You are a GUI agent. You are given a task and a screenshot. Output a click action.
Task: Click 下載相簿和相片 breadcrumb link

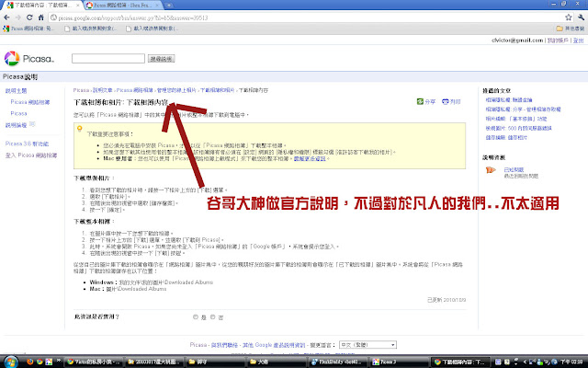pos(217,90)
